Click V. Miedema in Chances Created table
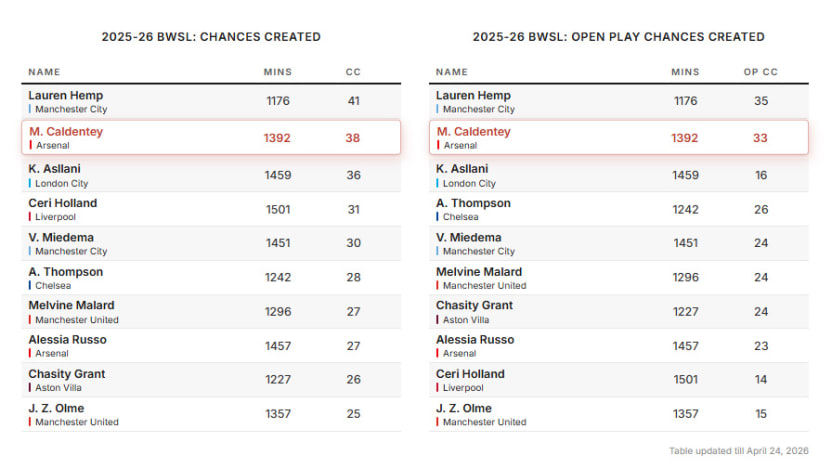 [61, 238]
